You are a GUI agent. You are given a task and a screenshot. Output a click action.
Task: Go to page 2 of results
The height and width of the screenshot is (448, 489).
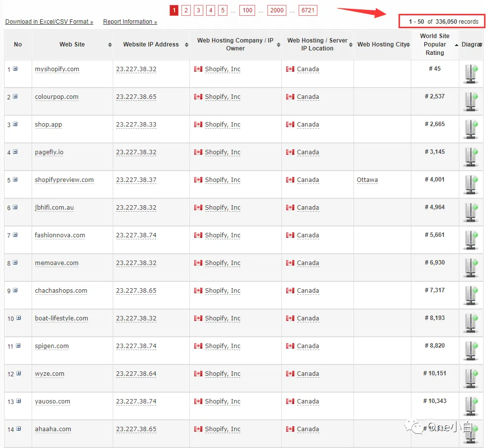pos(186,10)
